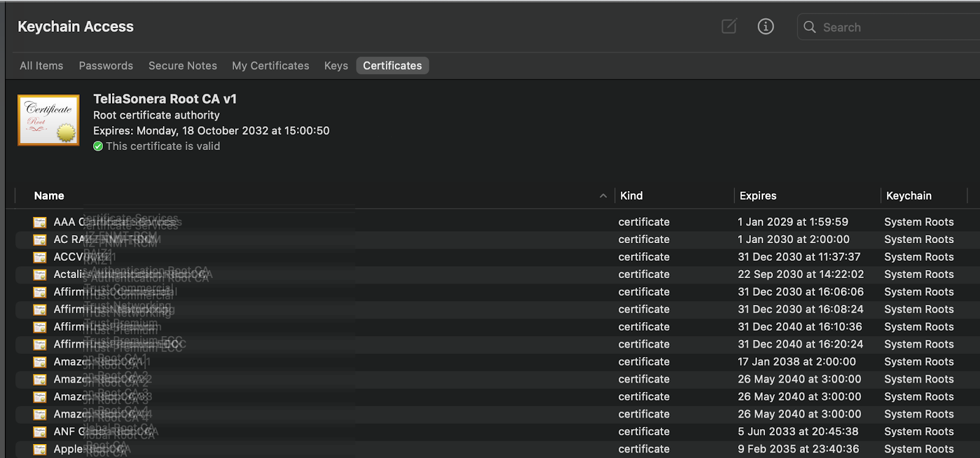
Task: Click the TeliaSonera certificate thumbnail image
Action: tap(48, 120)
